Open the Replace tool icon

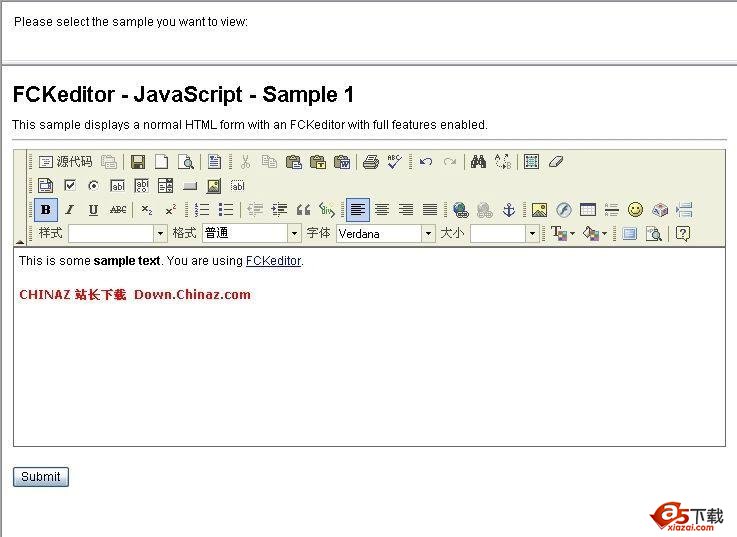[503, 162]
